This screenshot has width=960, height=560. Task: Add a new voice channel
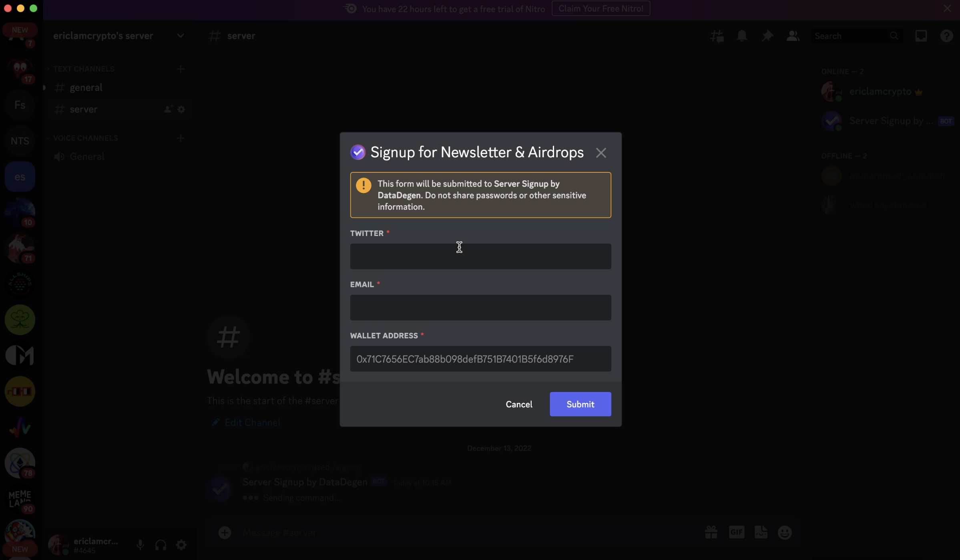pyautogui.click(x=181, y=138)
